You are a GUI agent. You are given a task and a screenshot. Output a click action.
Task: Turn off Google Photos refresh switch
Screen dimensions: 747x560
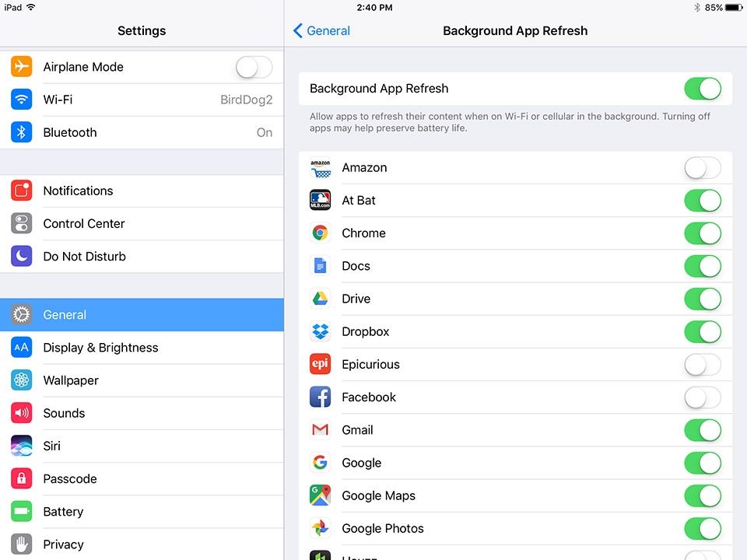[x=703, y=529]
